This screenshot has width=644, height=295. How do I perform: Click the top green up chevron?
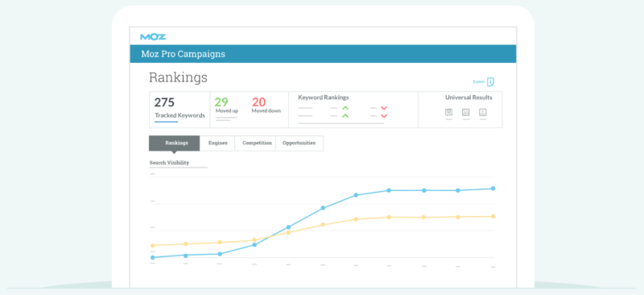click(345, 108)
